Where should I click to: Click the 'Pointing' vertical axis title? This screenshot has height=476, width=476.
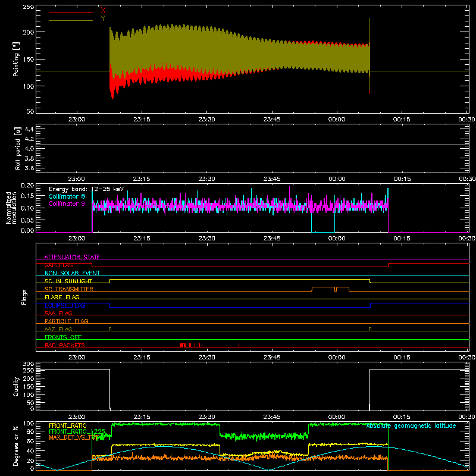[16, 59]
